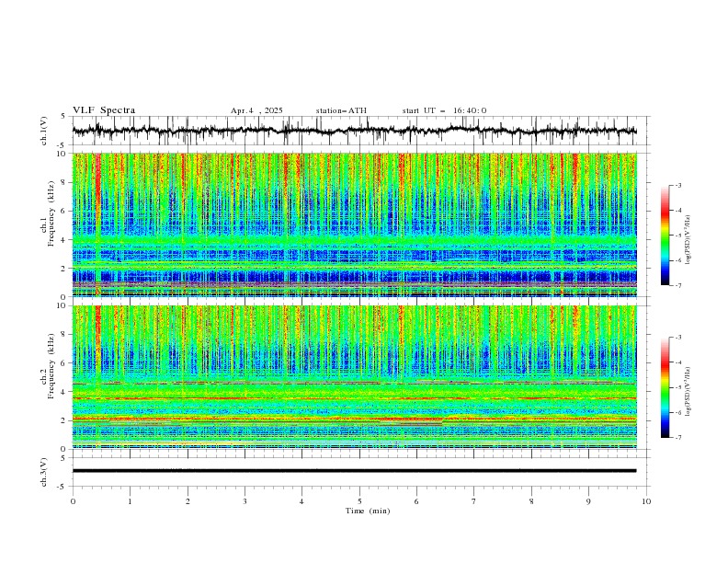Viewport: 728px width, 563px height.
Task: Select the date text "Apr.4 , 2025"
Action: coord(256,110)
